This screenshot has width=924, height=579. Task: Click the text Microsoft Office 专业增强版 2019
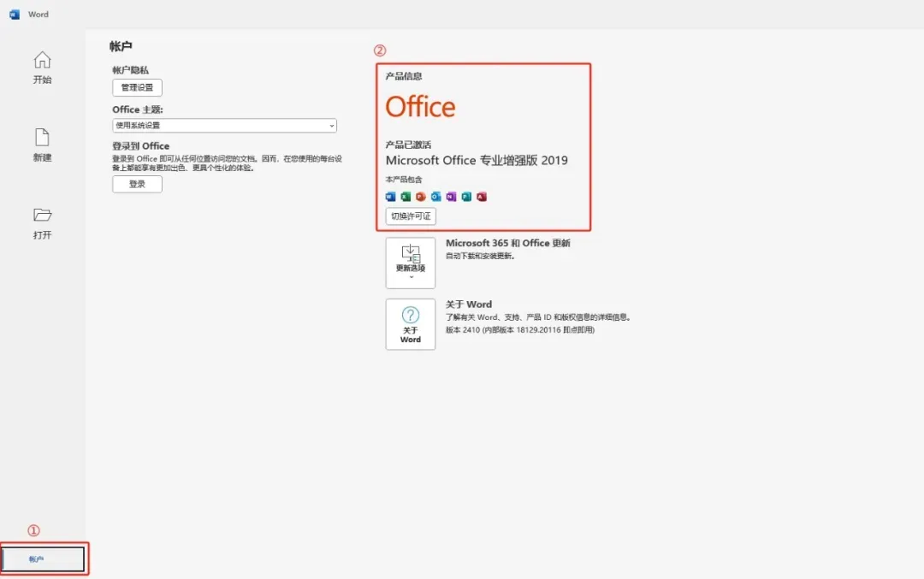coord(477,160)
